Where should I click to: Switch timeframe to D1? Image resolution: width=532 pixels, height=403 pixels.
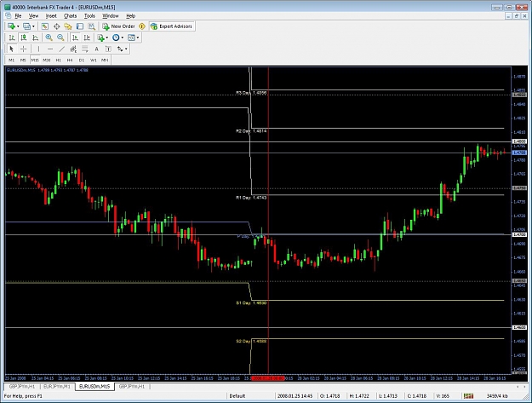coord(82,60)
